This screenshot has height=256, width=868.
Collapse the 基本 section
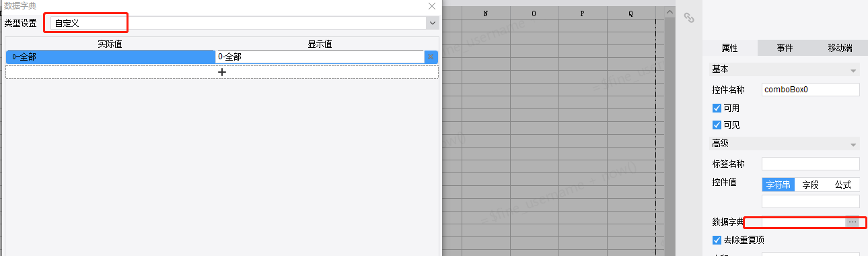pos(853,70)
